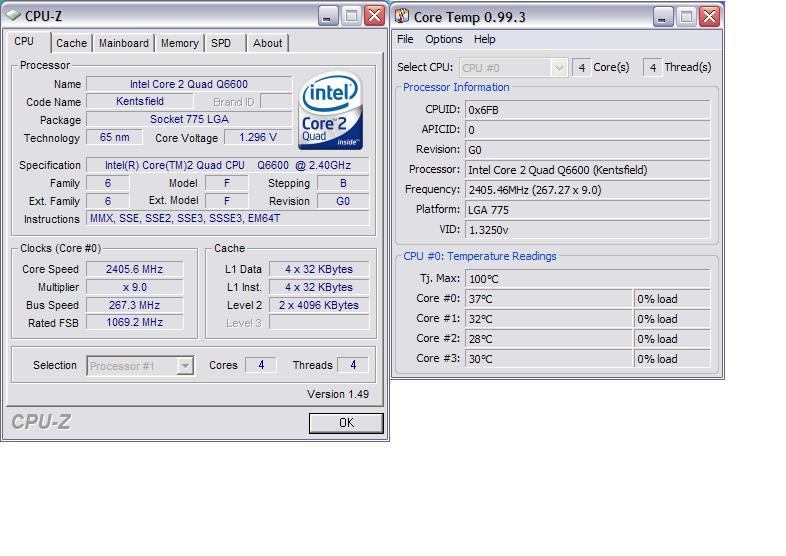Click the Core Temp Processor name field
This screenshot has height=556, width=786.
[x=587, y=170]
